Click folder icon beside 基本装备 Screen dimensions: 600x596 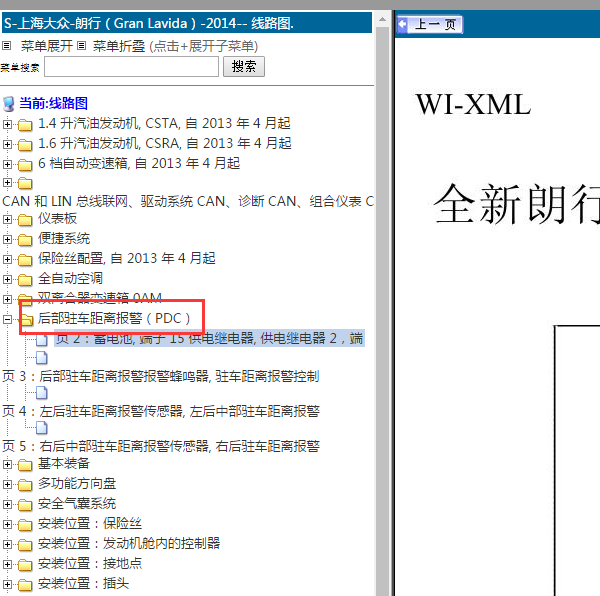tap(25, 465)
